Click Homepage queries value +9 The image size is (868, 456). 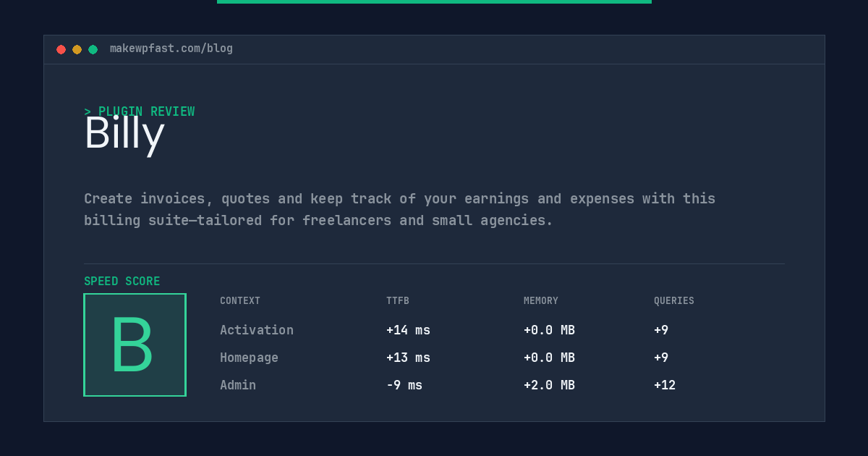pyautogui.click(x=661, y=358)
